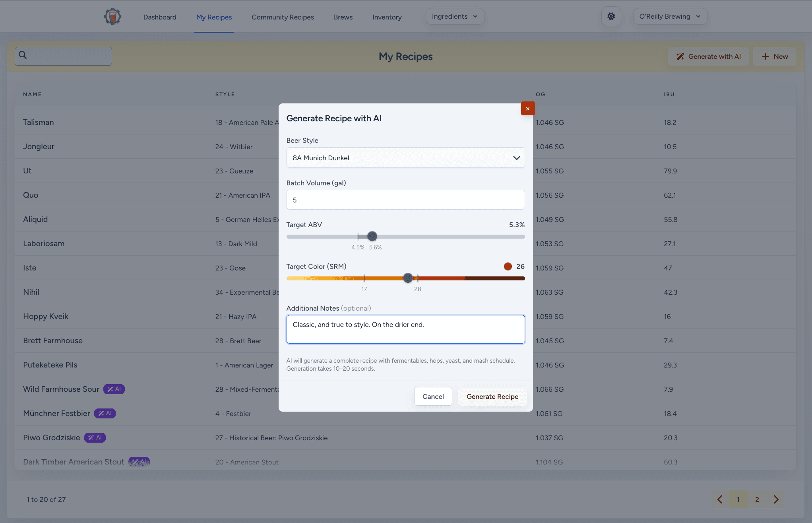Click 27 - Historical Beer: Piwo Grodziskie

(271, 438)
